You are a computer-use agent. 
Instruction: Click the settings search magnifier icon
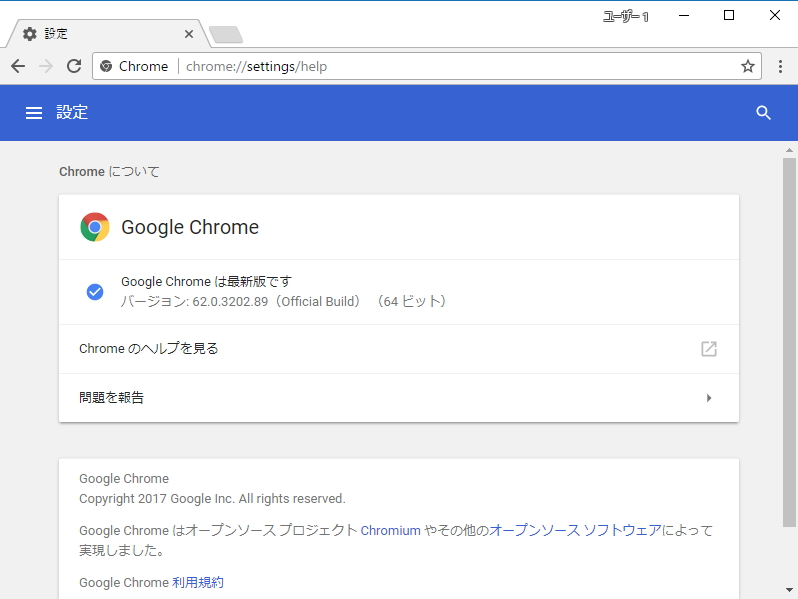[763, 113]
